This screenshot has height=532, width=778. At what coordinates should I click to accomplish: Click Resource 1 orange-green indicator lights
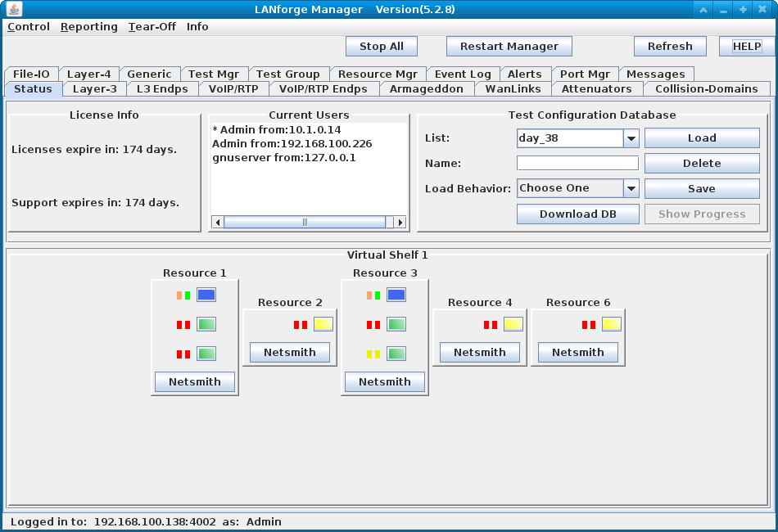pos(183,295)
